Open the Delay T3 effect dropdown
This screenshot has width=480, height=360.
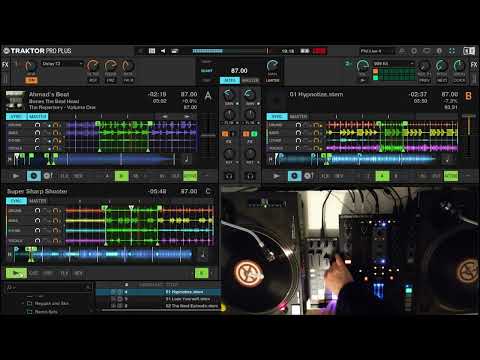click(62, 64)
